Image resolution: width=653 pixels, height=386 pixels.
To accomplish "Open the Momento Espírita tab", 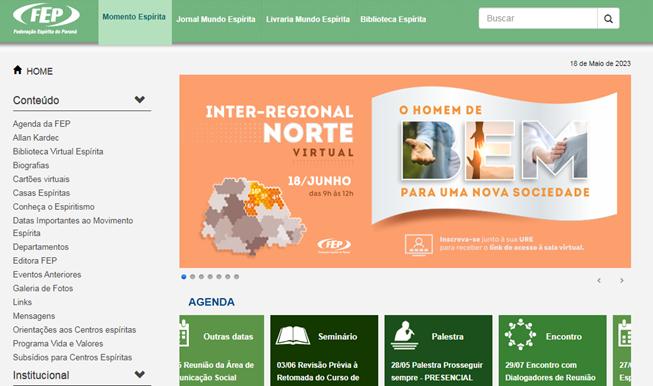I will coord(134,17).
